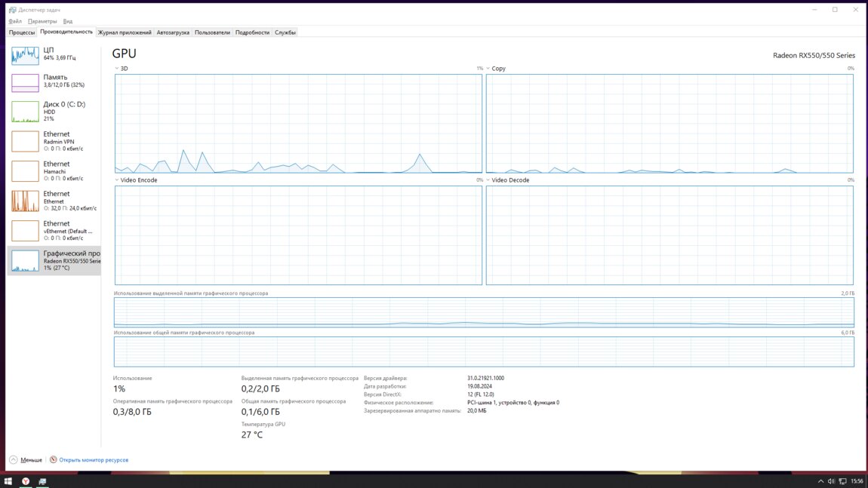Open the Windows Start button
The width and height of the screenshot is (868, 488).
click(8, 481)
